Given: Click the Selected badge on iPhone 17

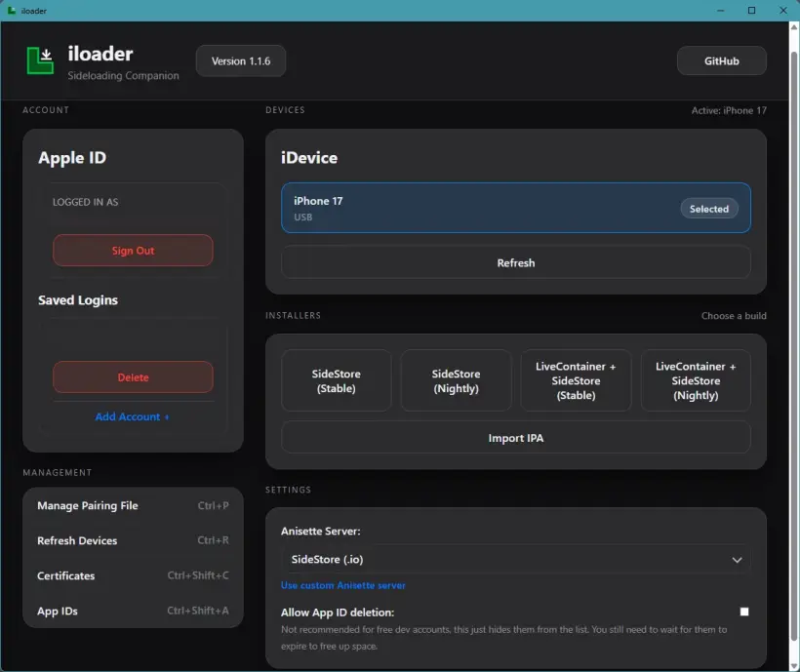Looking at the screenshot, I should [709, 209].
